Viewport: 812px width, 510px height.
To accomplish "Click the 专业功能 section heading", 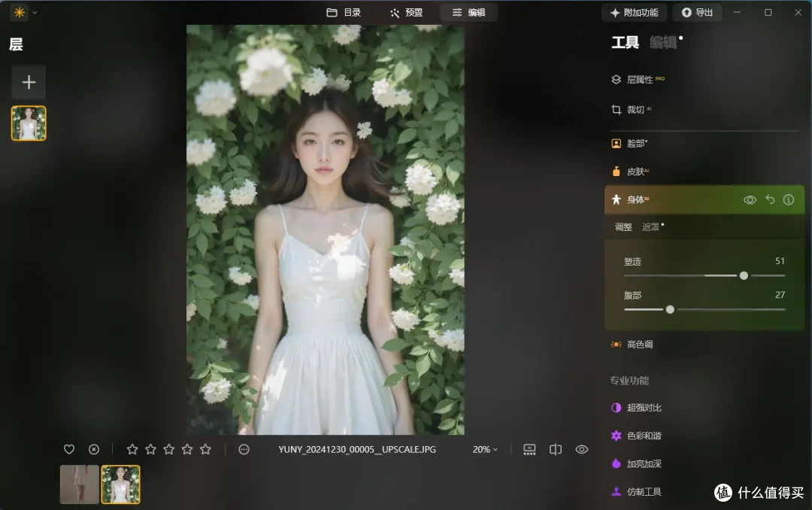I will (629, 381).
